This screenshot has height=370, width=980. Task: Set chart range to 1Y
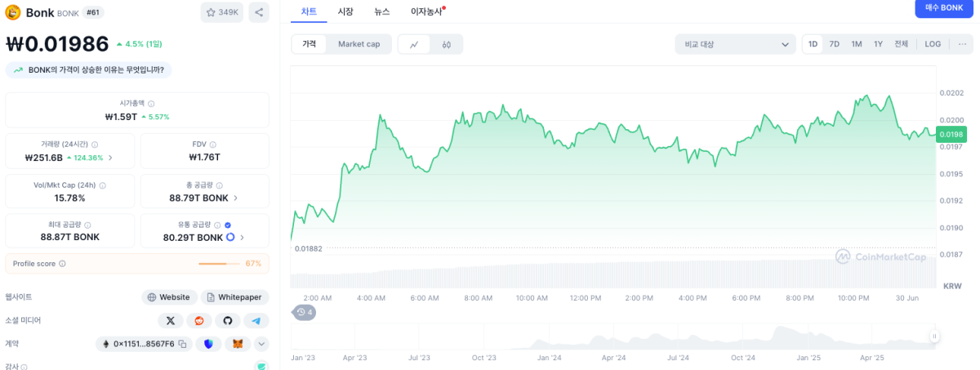[878, 44]
